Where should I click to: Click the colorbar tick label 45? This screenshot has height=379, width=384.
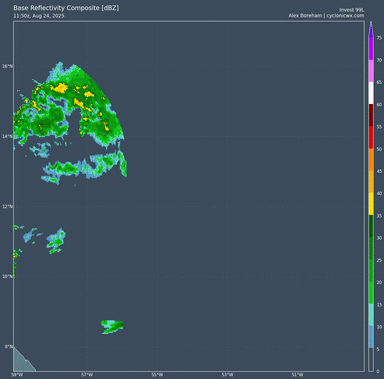click(x=379, y=171)
